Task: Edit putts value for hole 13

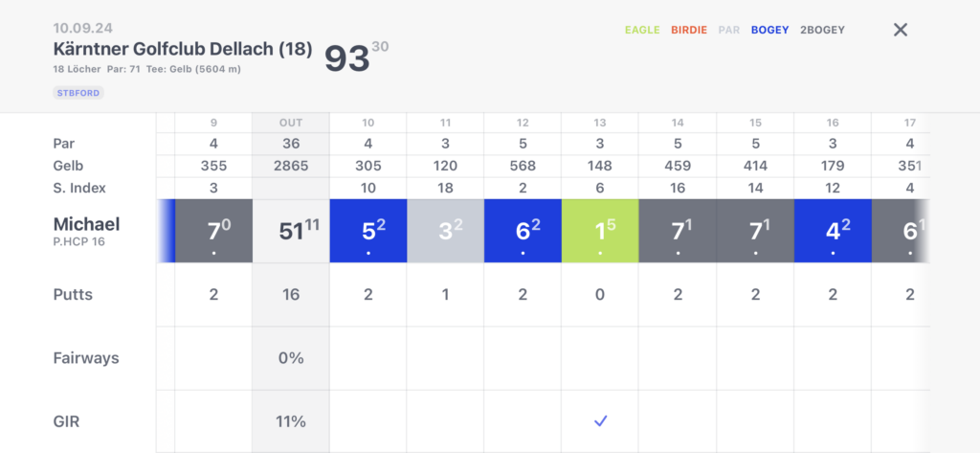Action: (x=600, y=295)
